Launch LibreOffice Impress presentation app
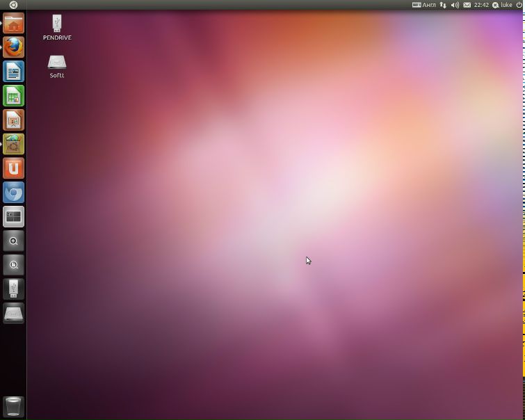 pos(13,120)
